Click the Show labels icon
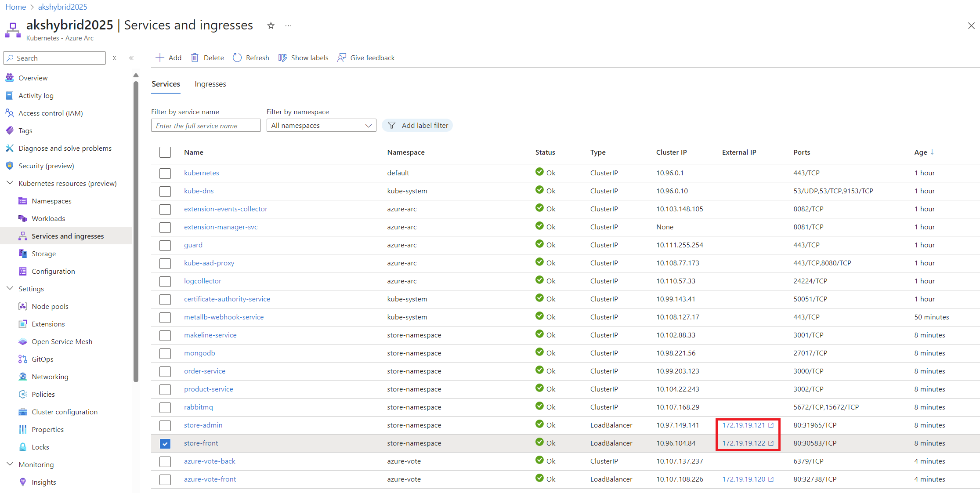 pyautogui.click(x=282, y=58)
